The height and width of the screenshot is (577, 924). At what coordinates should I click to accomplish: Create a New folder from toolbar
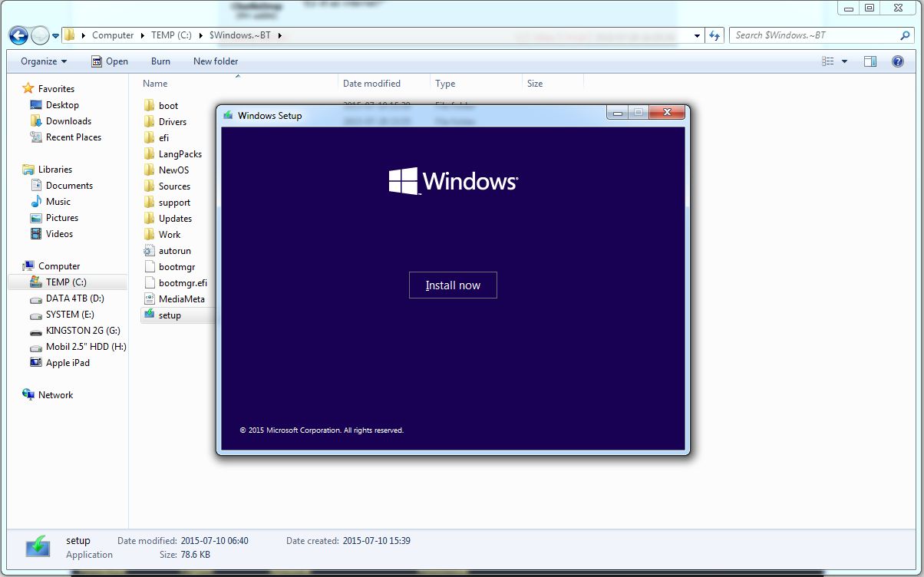click(216, 61)
